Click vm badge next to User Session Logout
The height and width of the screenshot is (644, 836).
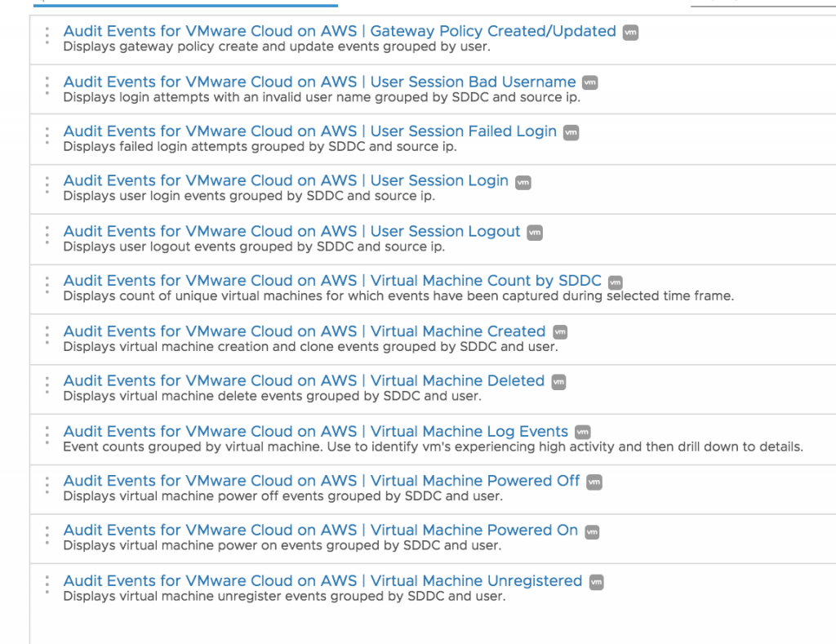(535, 233)
